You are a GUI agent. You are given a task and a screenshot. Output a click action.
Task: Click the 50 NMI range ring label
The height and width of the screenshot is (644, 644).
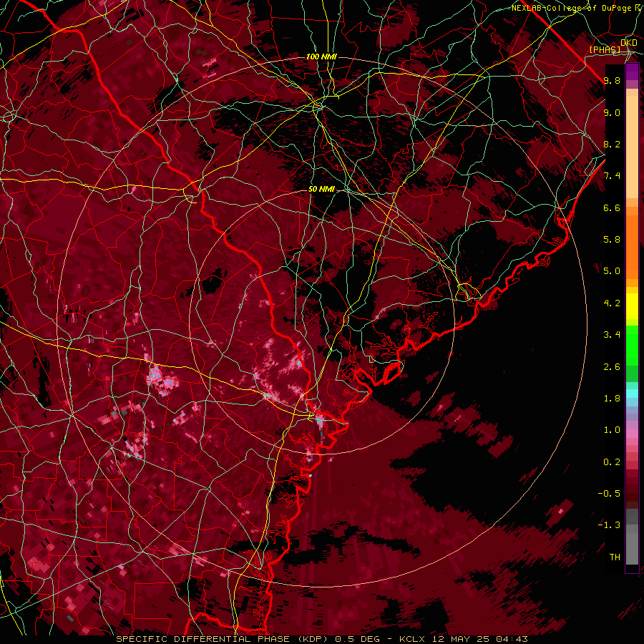(x=321, y=190)
